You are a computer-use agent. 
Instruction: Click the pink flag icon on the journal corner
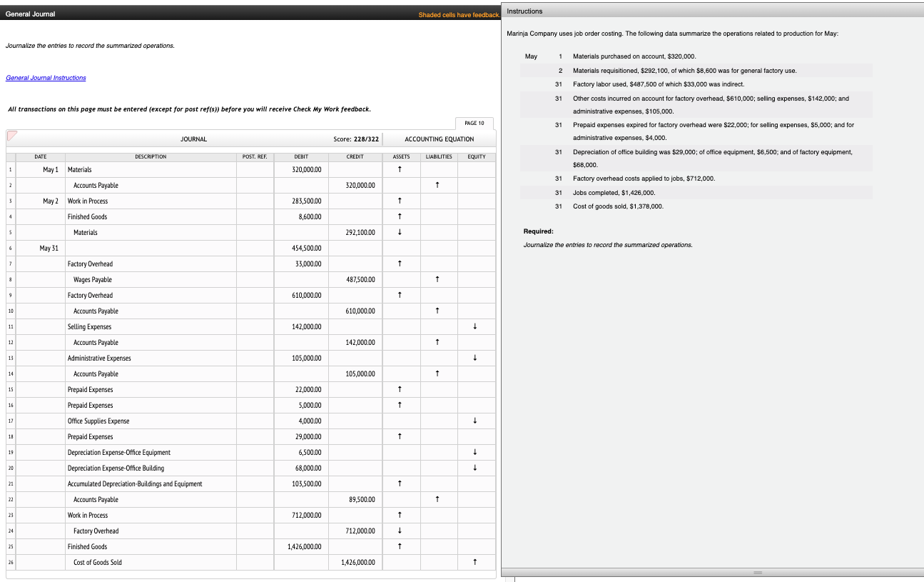12,137
